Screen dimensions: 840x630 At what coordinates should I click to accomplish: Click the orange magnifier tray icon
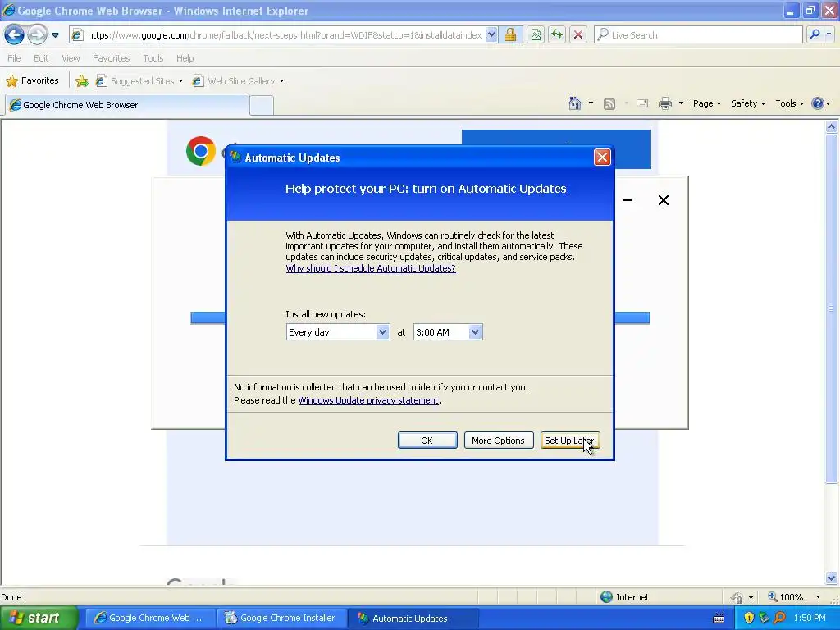coord(779,619)
